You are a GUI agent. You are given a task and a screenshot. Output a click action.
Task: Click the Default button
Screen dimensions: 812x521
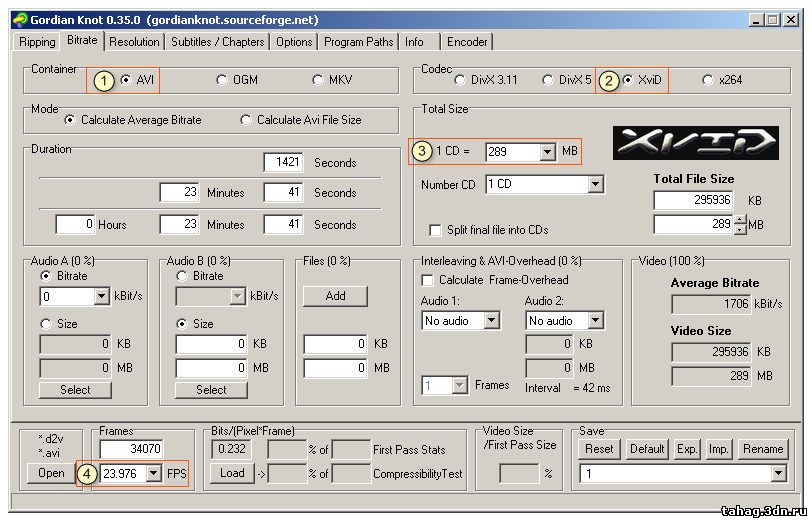(x=647, y=449)
